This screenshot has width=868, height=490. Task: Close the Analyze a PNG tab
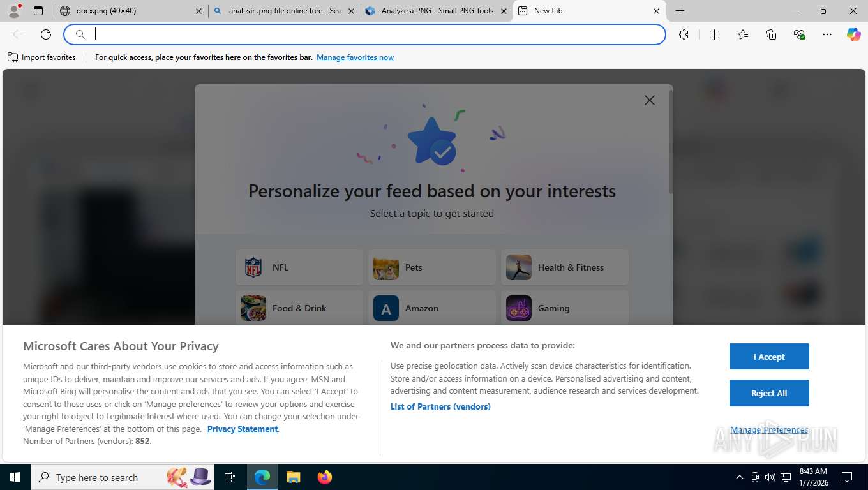coord(503,11)
